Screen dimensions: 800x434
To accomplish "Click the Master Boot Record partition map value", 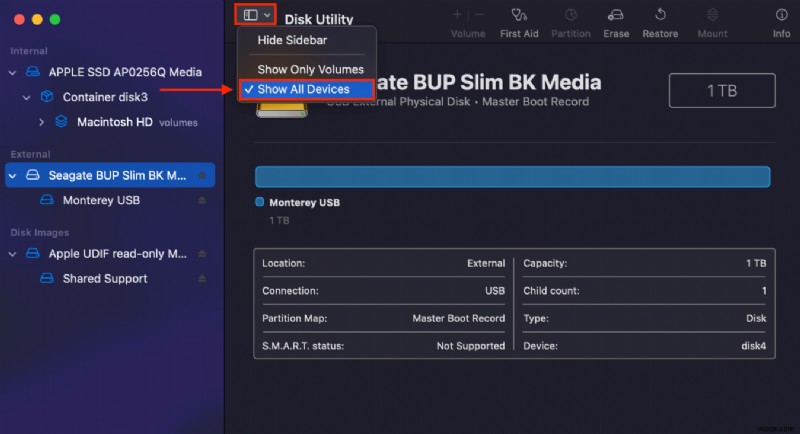I will (458, 318).
